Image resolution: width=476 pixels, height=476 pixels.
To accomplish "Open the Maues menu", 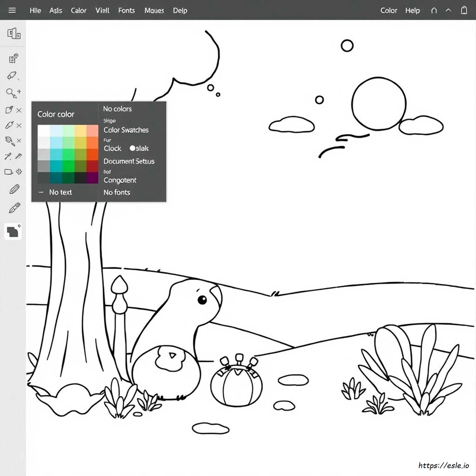I will click(154, 10).
